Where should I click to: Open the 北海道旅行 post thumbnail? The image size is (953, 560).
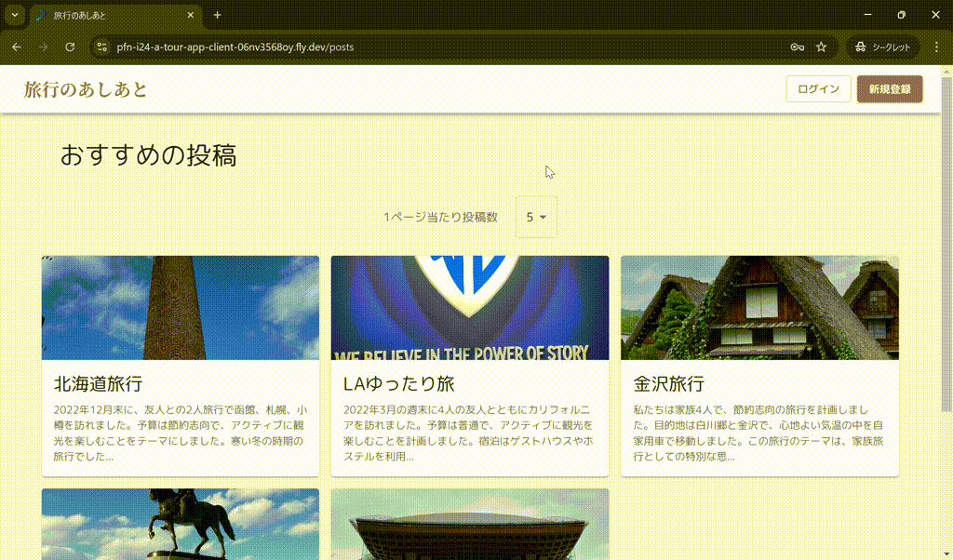(x=181, y=308)
